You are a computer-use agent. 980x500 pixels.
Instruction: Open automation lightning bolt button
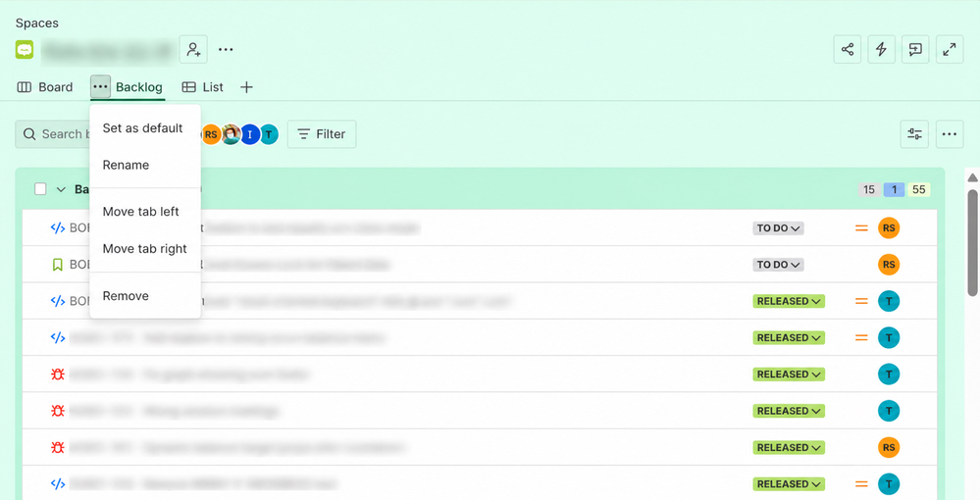point(881,49)
